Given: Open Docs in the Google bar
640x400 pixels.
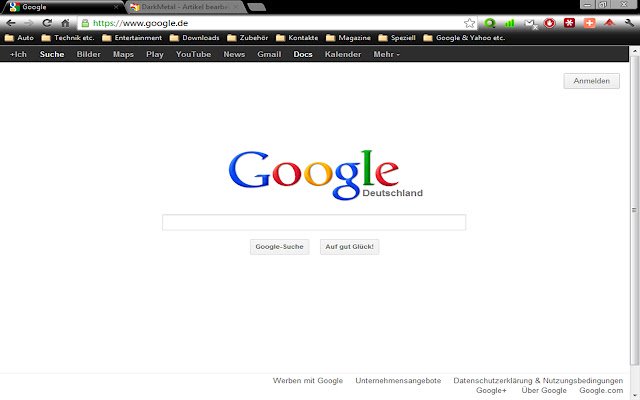Looking at the screenshot, I should tap(303, 54).
